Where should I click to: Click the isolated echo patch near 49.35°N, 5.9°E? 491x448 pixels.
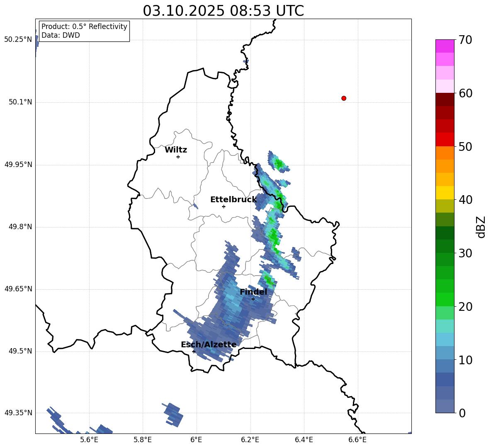[x=173, y=415]
